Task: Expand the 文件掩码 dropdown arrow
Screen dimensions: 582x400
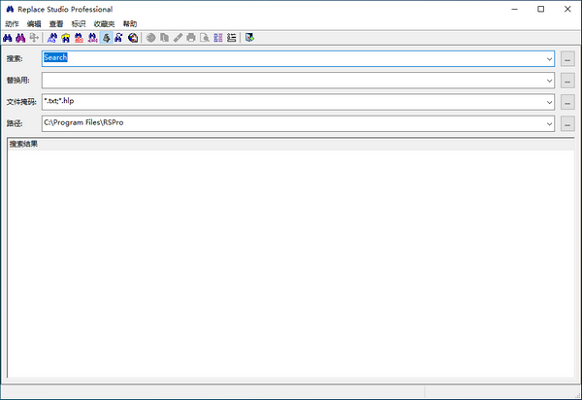Action: point(549,102)
